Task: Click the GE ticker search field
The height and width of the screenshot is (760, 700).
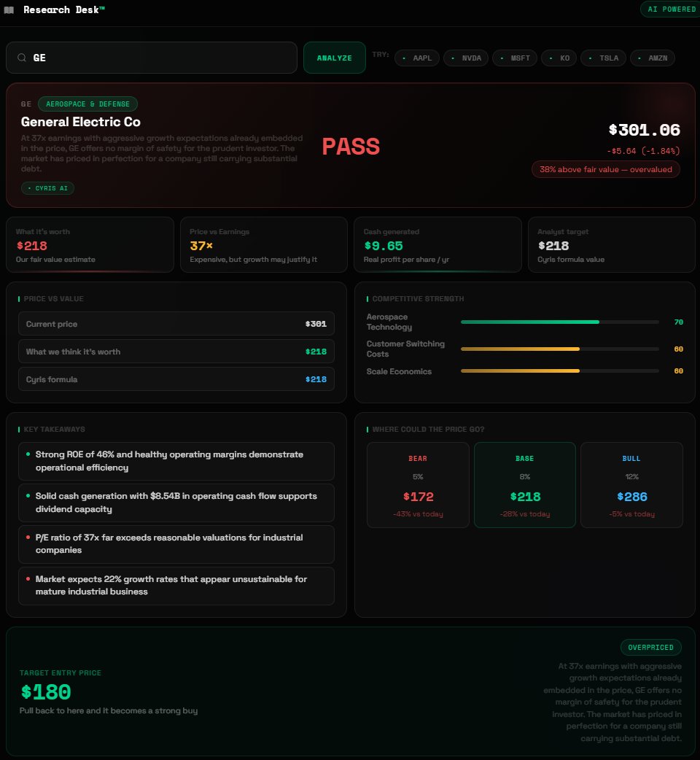Action: click(152, 58)
